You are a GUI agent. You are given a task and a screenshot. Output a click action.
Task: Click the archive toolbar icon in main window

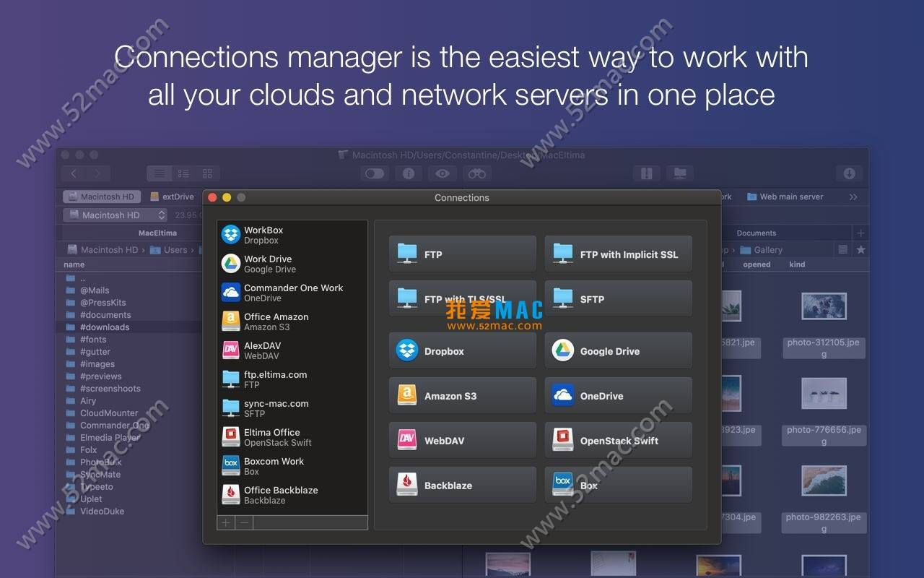point(647,173)
